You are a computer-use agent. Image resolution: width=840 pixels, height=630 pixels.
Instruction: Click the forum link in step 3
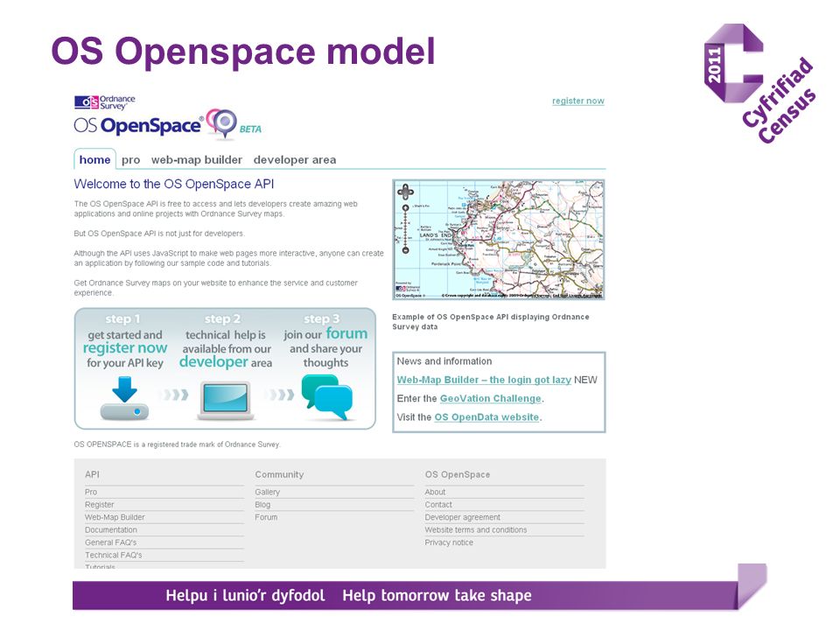click(x=346, y=333)
